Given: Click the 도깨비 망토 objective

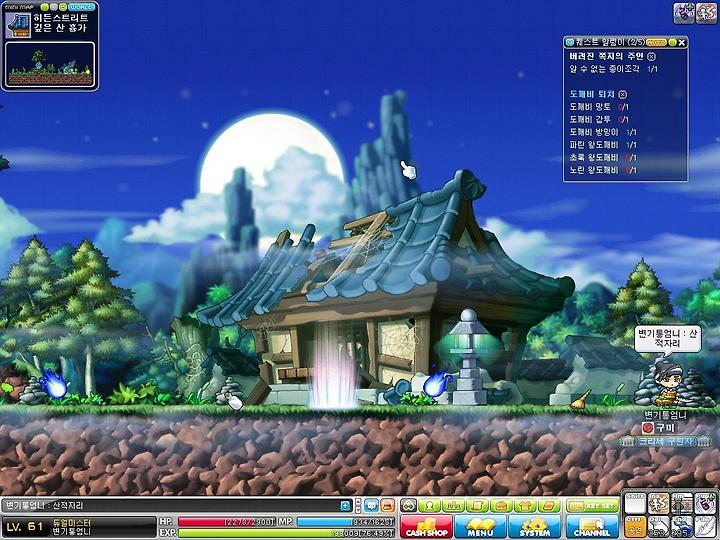Looking at the screenshot, I should pyautogui.click(x=599, y=107).
